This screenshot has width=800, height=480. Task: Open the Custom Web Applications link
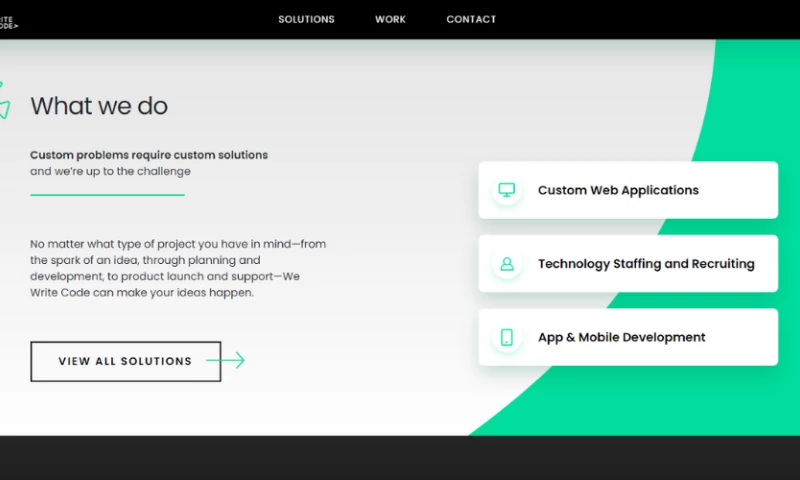[x=618, y=190]
